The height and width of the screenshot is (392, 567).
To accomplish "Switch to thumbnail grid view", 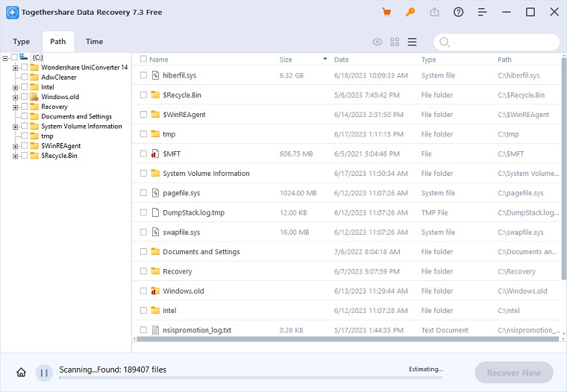I will [x=395, y=42].
